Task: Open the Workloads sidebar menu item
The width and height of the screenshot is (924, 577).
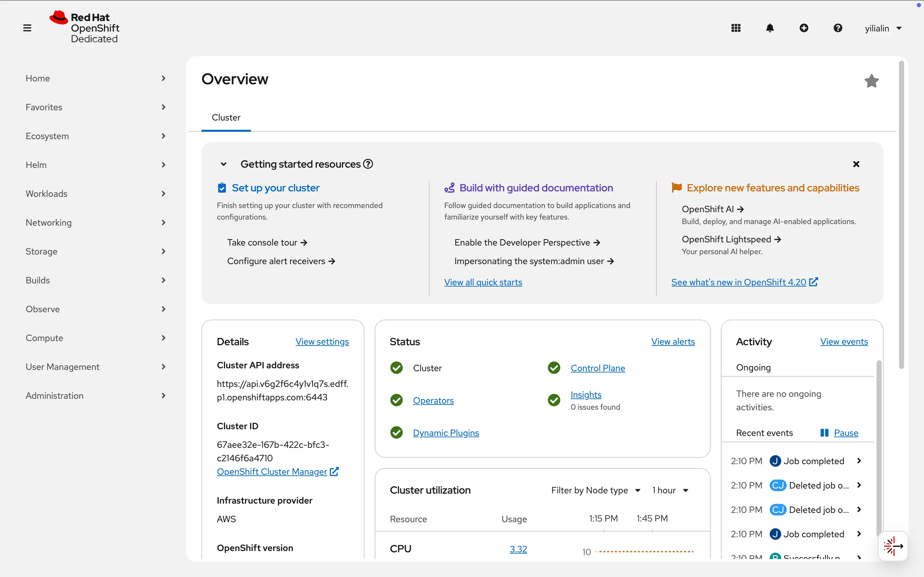Action: click(x=47, y=194)
